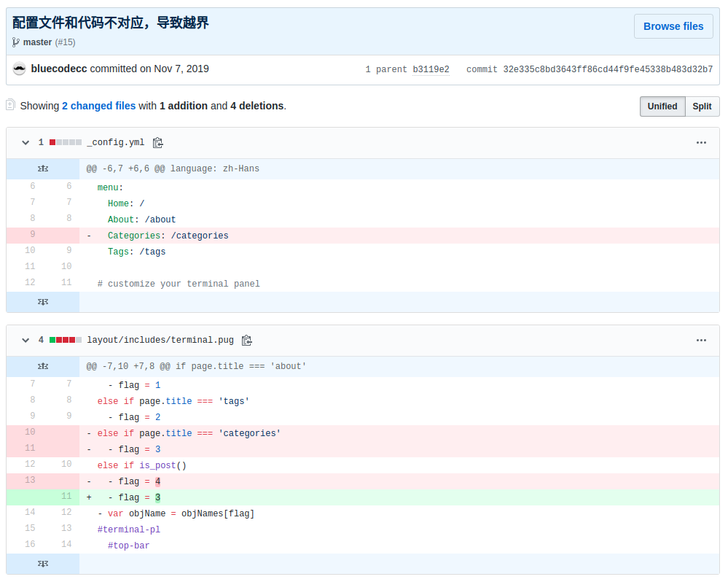Expand diff context at bottom of terminal.pug
Image resolution: width=728 pixels, height=582 pixels.
pyautogui.click(x=42, y=564)
